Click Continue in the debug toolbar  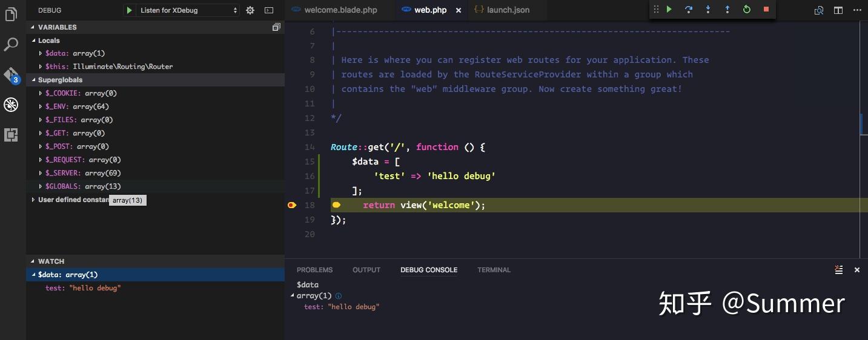(669, 10)
